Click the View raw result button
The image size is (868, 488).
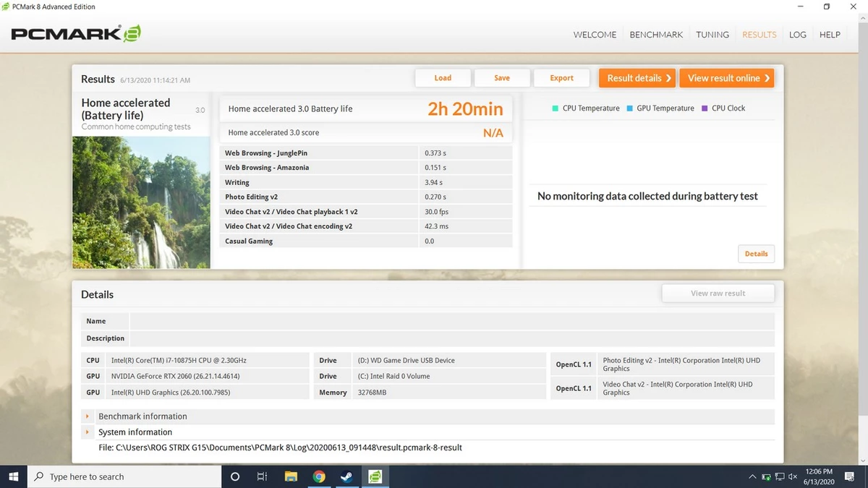pyautogui.click(x=718, y=293)
